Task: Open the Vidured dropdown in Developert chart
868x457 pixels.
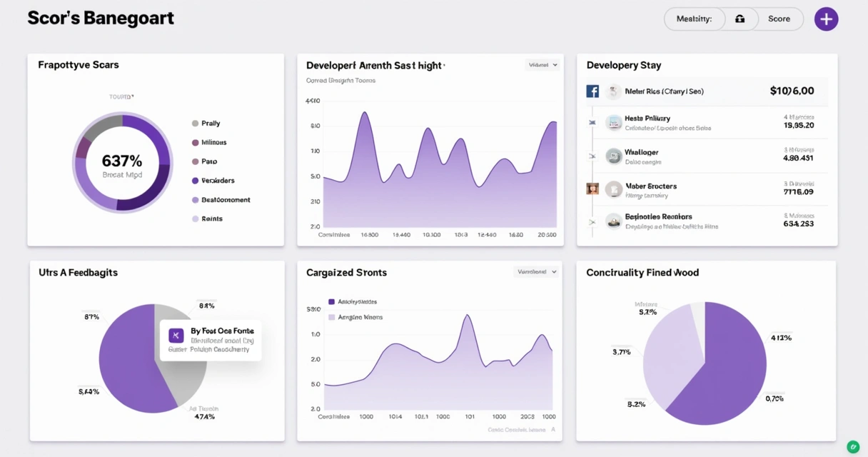Action: (542, 65)
